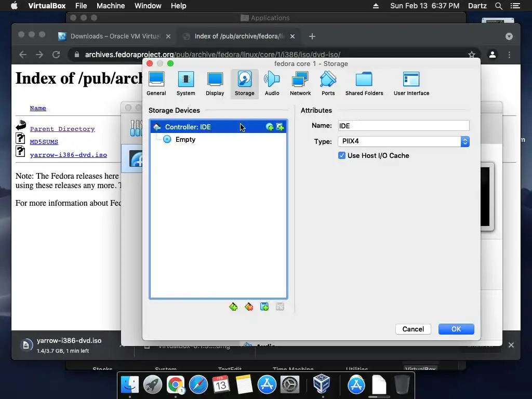Open Spotlight search in the menu bar
This screenshot has width=532, height=399.
point(498,6)
